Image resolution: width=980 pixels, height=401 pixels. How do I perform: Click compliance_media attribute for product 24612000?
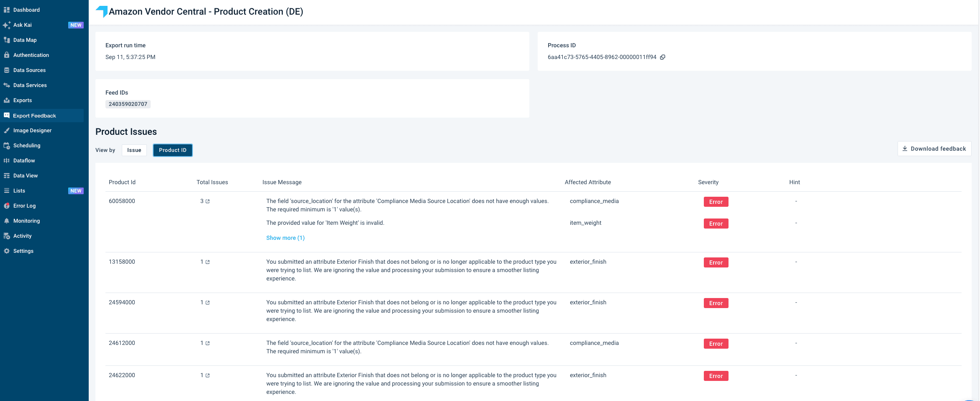click(594, 343)
